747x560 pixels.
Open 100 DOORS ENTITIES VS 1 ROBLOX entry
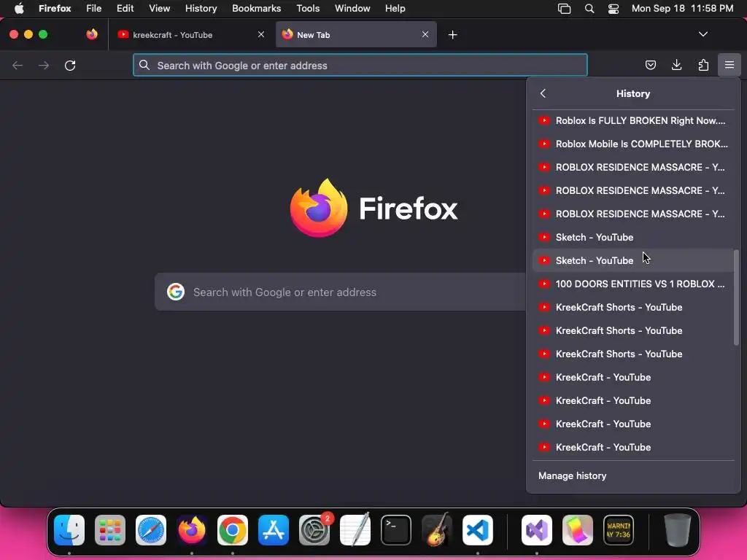pos(633,284)
